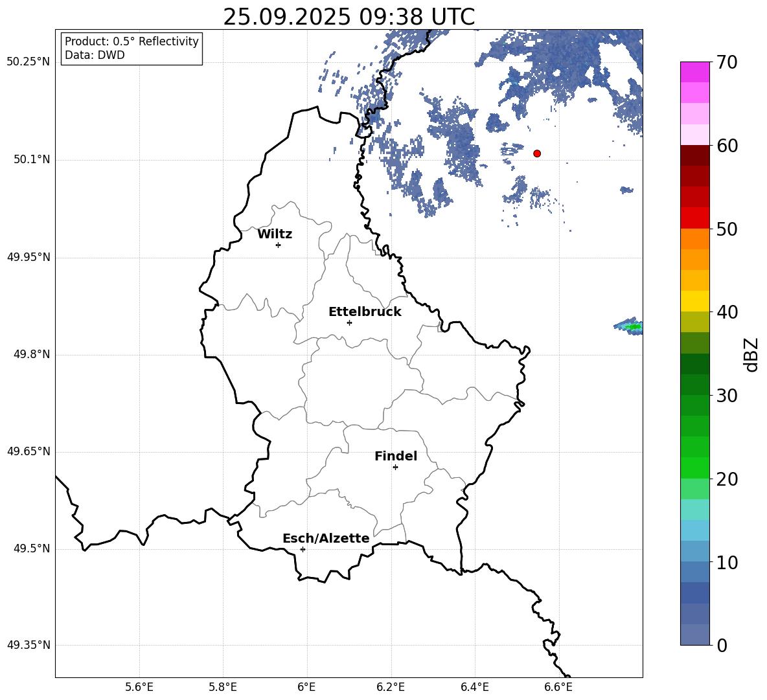The image size is (767, 700).
Task: Click the 50.25°N latitude label
Action: (28, 62)
